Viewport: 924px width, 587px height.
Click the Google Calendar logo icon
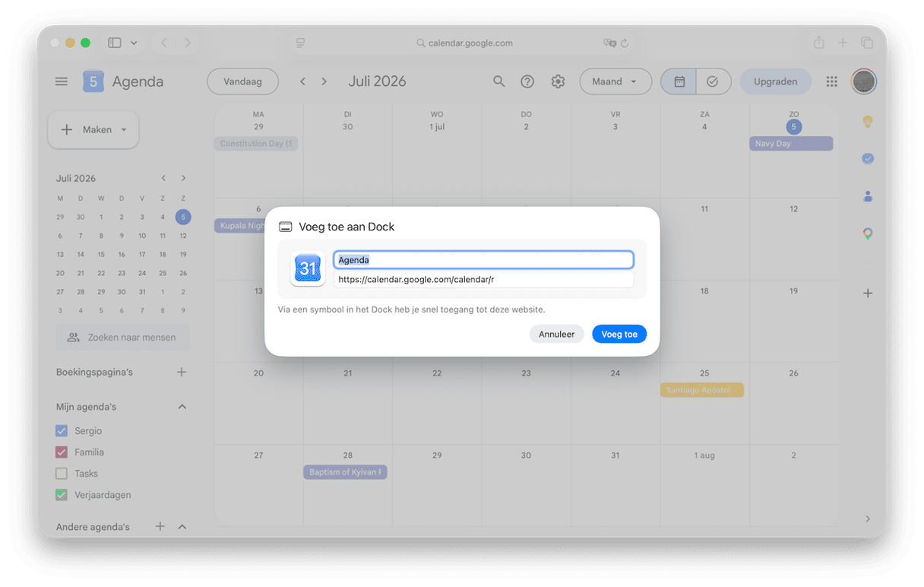click(93, 81)
